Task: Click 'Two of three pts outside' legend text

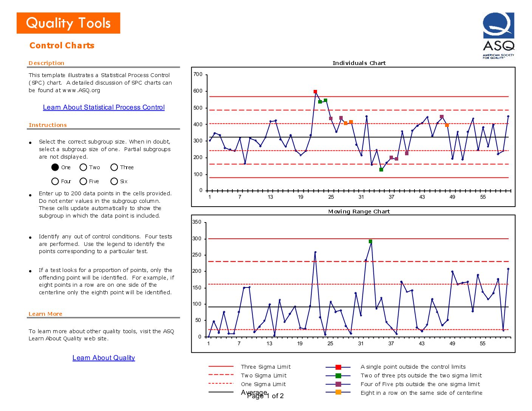Action: 421,375
